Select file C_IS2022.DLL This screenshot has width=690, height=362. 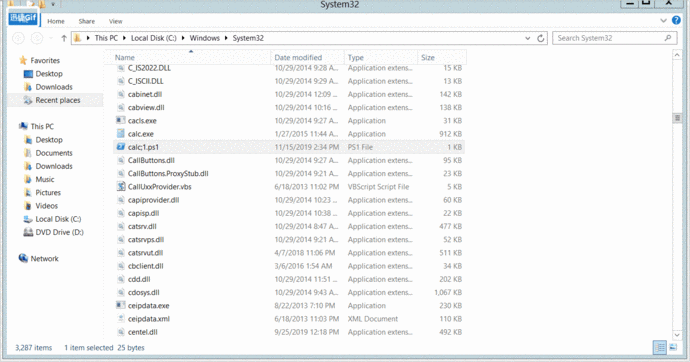(x=149, y=68)
